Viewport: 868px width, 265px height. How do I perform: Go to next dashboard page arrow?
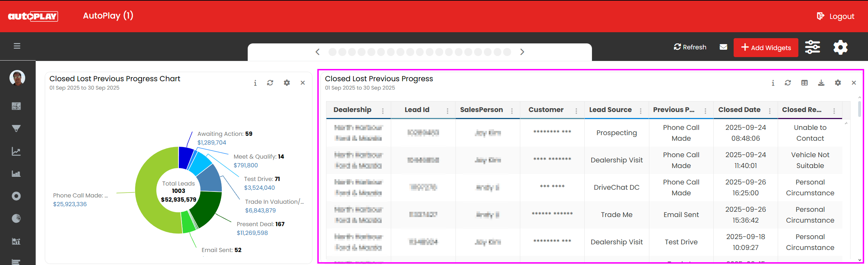[522, 52]
